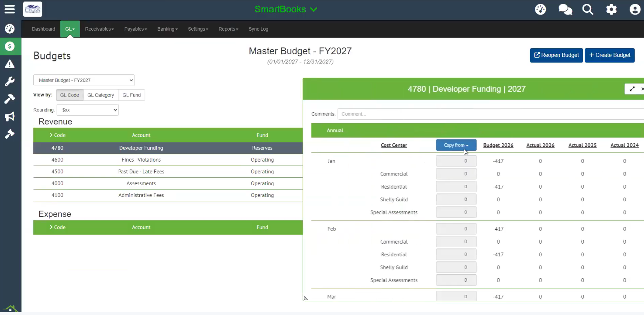Click the Expense Account column header

coord(141,227)
